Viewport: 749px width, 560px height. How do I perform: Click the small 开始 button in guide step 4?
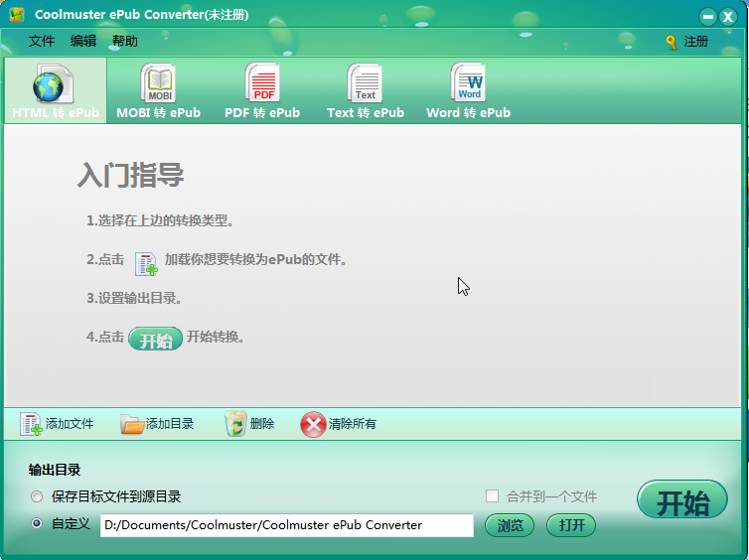(x=155, y=339)
